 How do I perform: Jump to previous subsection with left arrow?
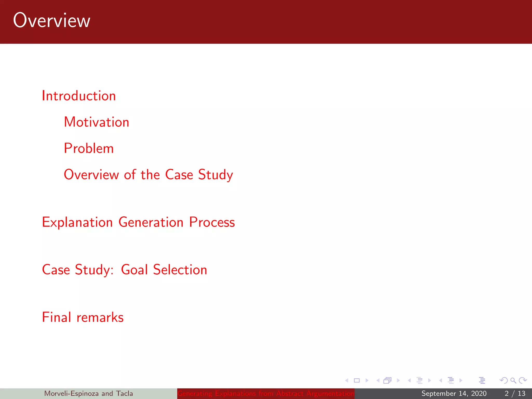coord(409,381)
